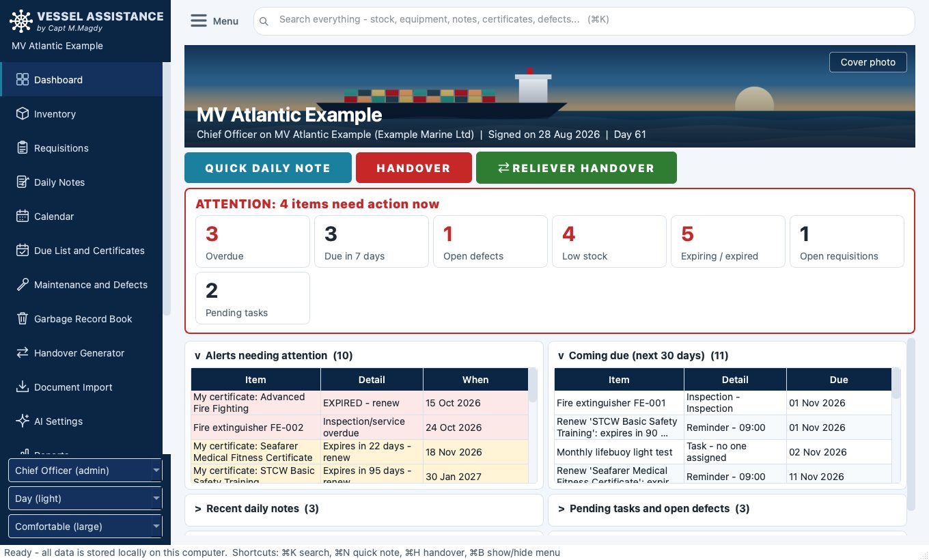929x560 pixels.
Task: Click the hamburger Menu icon
Action: tap(198, 21)
